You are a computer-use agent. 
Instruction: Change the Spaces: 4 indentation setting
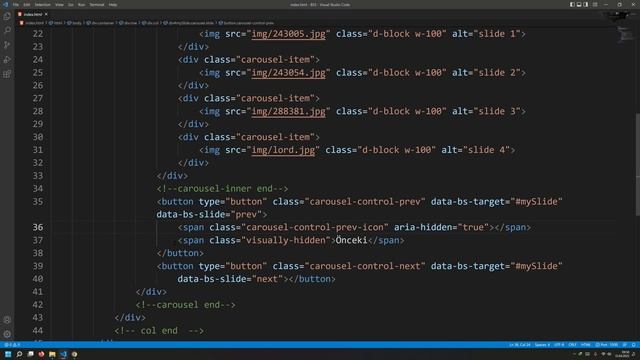pos(542,345)
